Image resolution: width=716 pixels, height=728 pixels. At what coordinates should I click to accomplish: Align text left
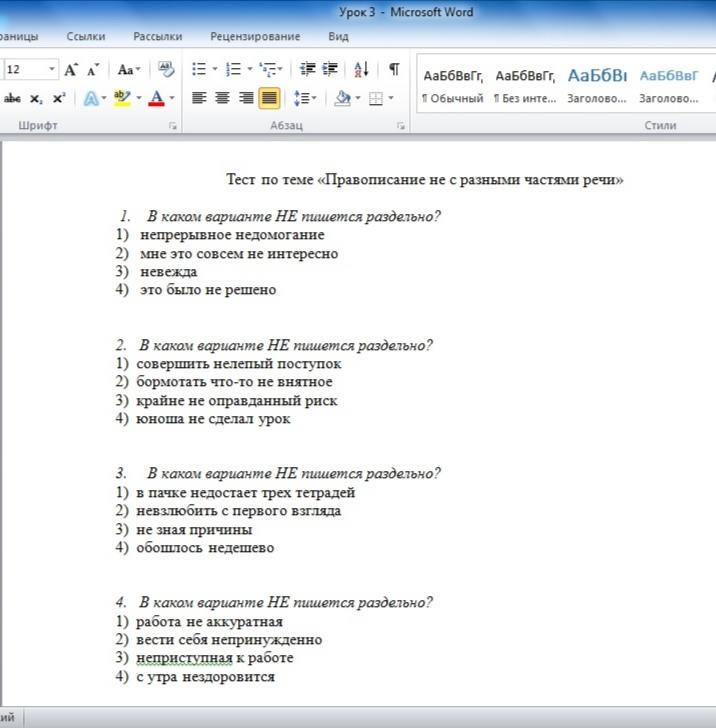(x=199, y=98)
